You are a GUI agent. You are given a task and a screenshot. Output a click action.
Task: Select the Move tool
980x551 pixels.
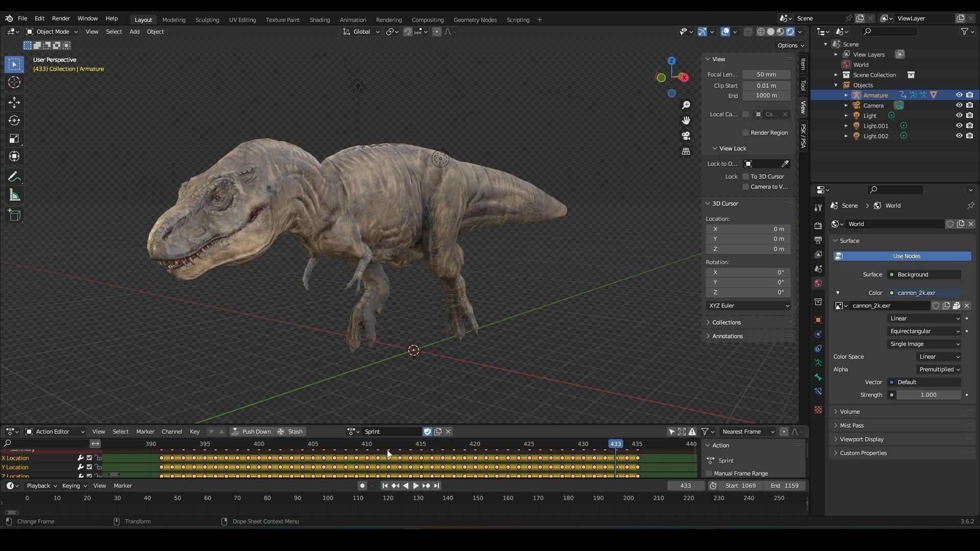pyautogui.click(x=14, y=103)
